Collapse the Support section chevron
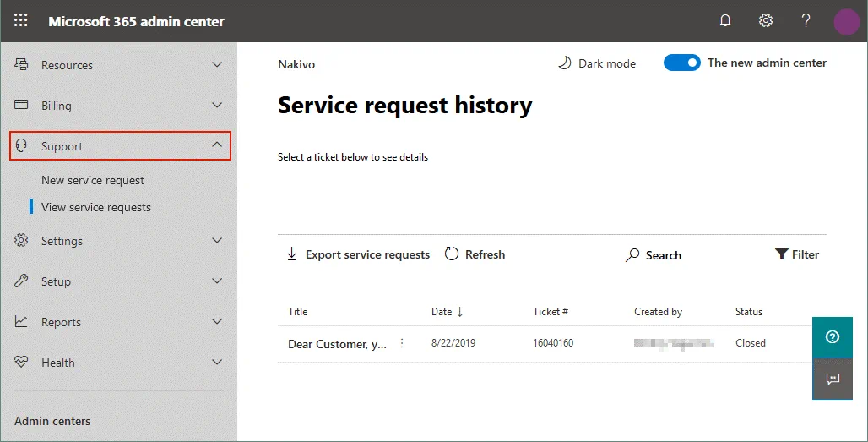Viewport: 868px width, 442px height. click(x=217, y=146)
